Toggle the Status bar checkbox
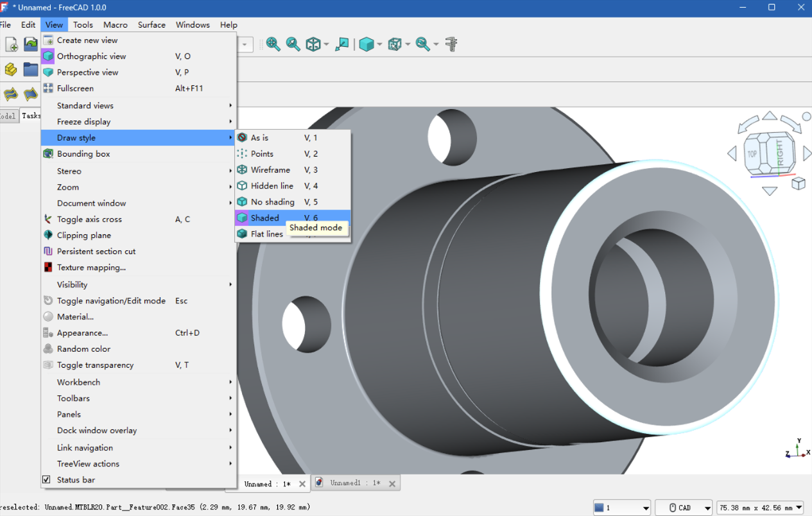 tap(46, 480)
